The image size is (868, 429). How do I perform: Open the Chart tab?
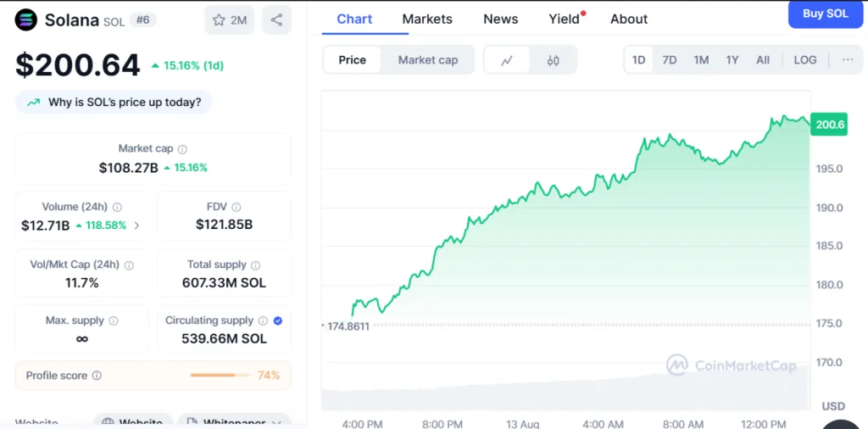pos(354,19)
